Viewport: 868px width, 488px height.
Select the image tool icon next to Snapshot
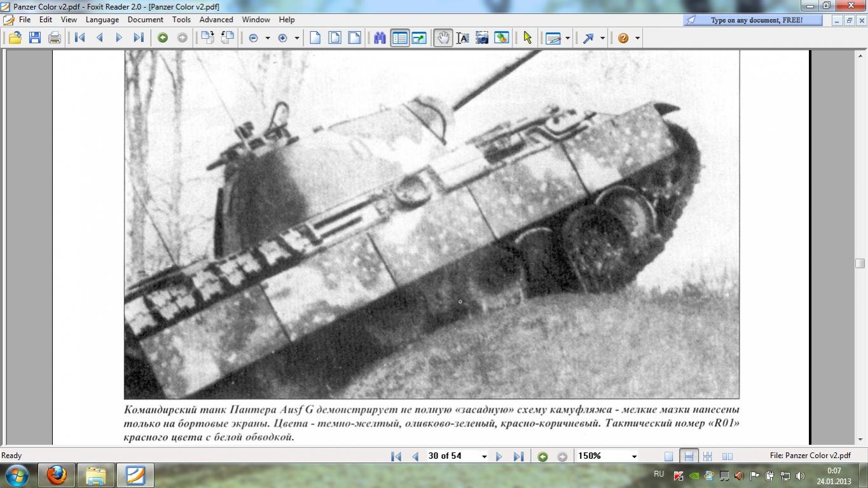[502, 38]
